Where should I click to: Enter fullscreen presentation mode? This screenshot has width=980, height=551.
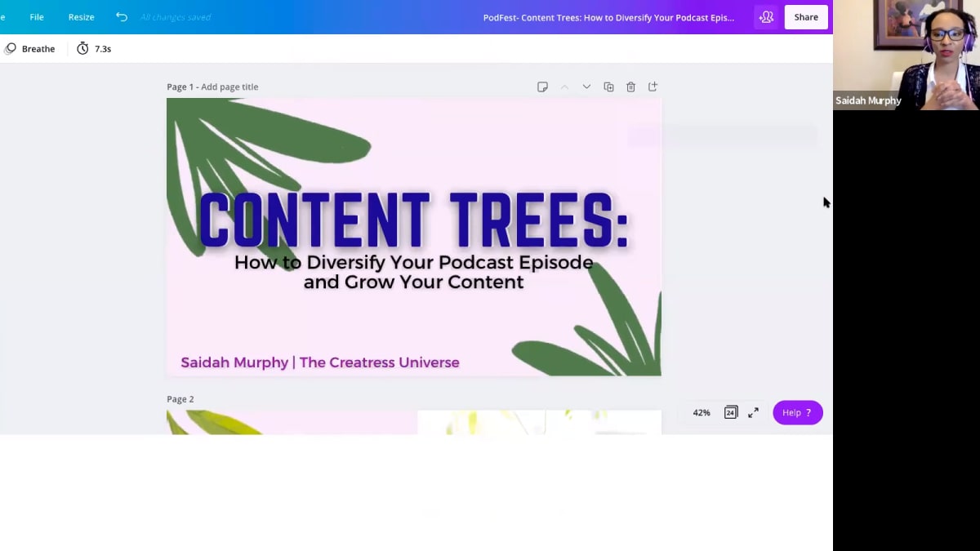[x=752, y=412]
